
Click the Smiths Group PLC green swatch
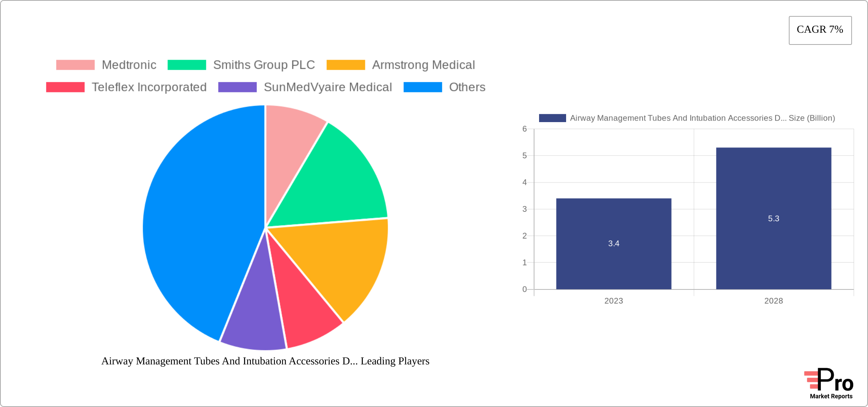(x=187, y=65)
